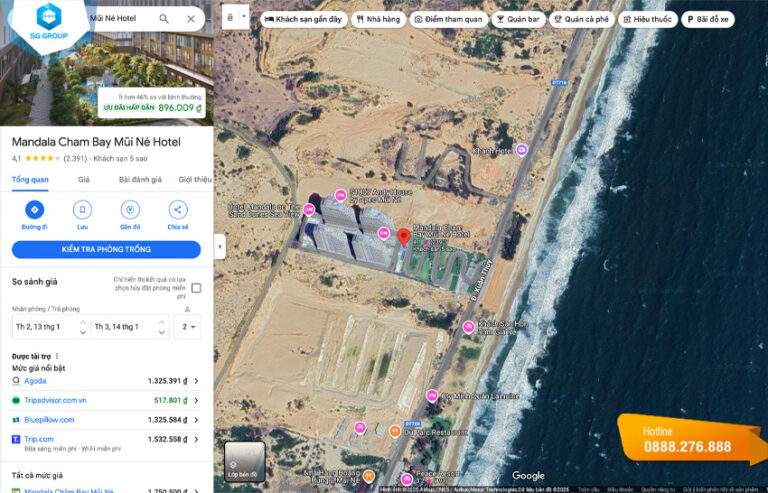Switch to the Bài đánh giá tab
This screenshot has height=493, width=768.
[140, 180]
